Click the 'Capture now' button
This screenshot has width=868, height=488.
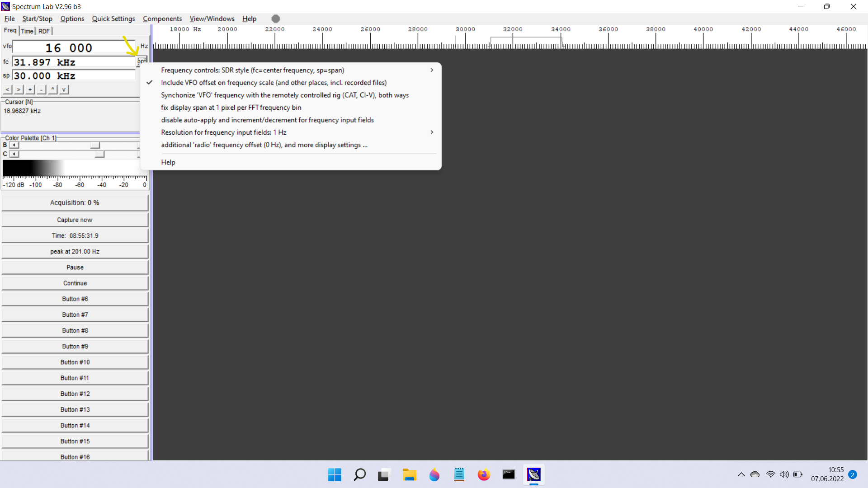[75, 220]
